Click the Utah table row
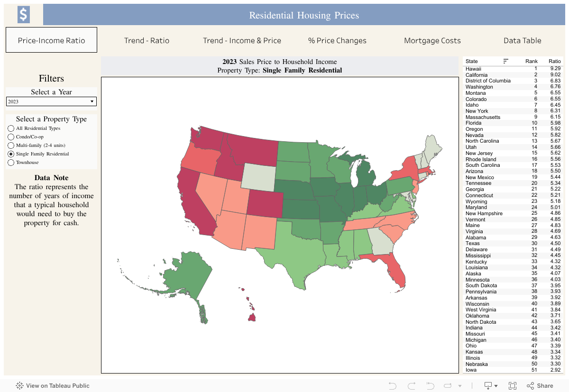Image resolution: width=569 pixels, height=392 pixels. click(514, 147)
